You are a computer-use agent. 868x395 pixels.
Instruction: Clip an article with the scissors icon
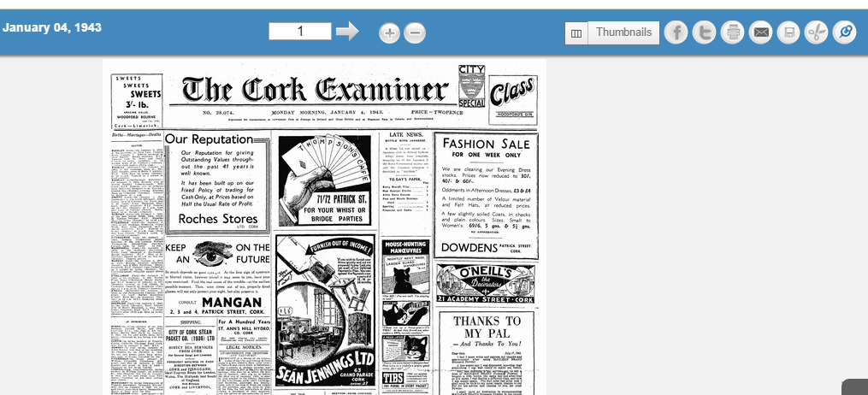pos(816,33)
